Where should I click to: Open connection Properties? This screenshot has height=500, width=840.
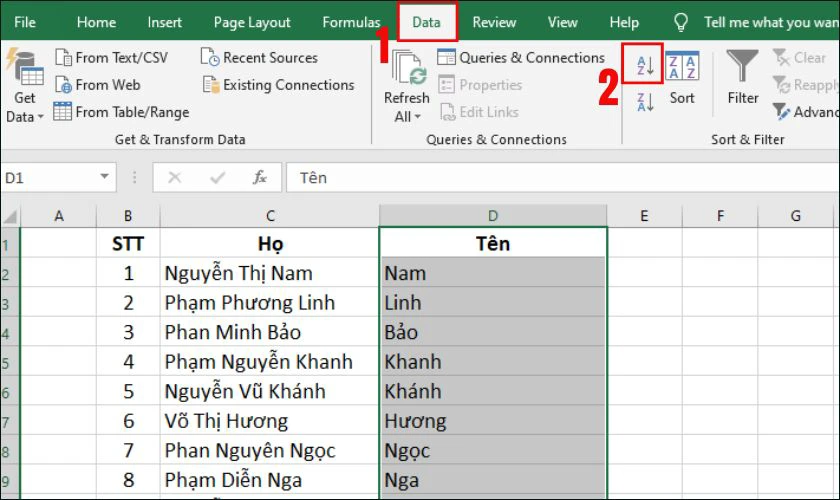(x=481, y=85)
